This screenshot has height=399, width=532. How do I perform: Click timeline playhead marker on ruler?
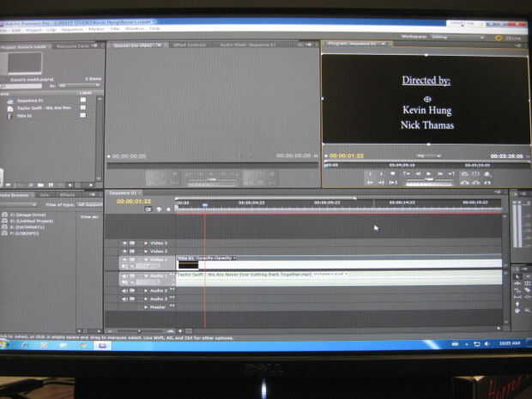(204, 205)
